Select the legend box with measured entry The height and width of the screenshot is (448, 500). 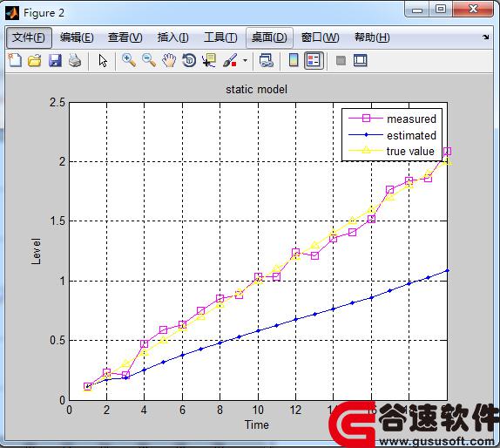coord(392,134)
